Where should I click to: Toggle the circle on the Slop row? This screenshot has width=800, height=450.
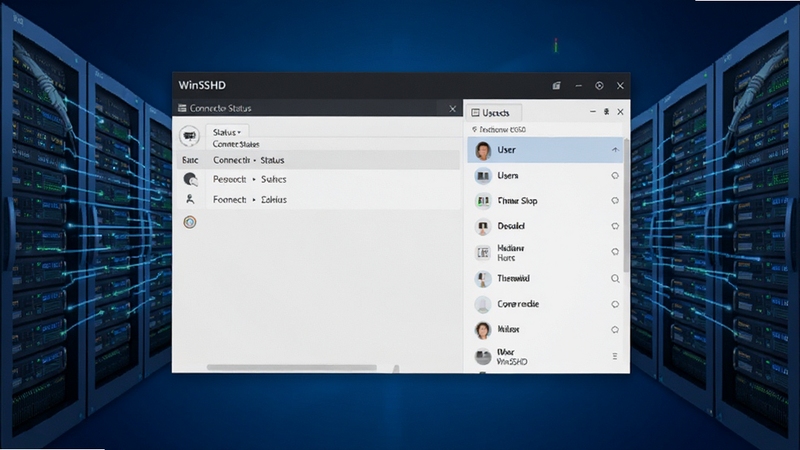tap(615, 201)
